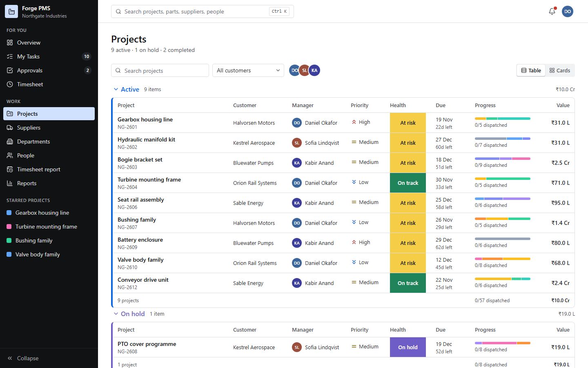Open PTO cover programme project

point(147,344)
